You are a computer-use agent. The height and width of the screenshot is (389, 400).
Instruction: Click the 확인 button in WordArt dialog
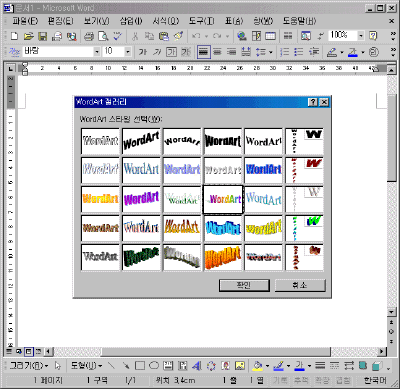coord(244,285)
